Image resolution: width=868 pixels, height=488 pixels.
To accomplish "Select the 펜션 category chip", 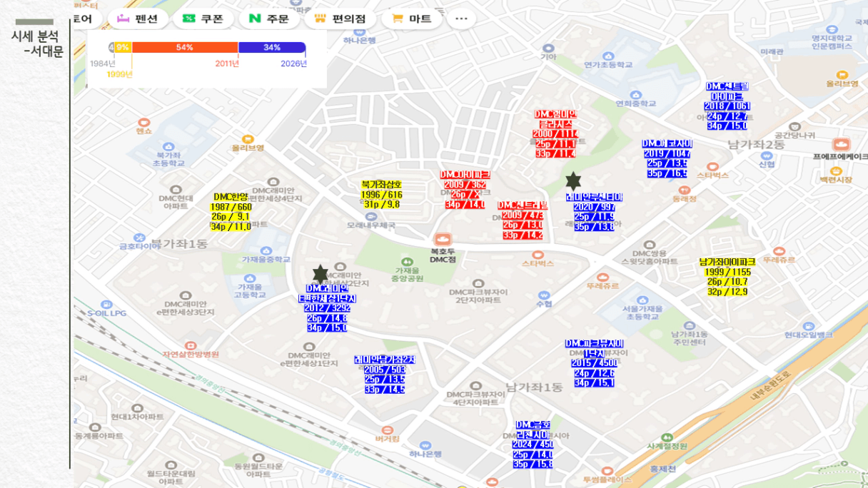I will pos(138,19).
